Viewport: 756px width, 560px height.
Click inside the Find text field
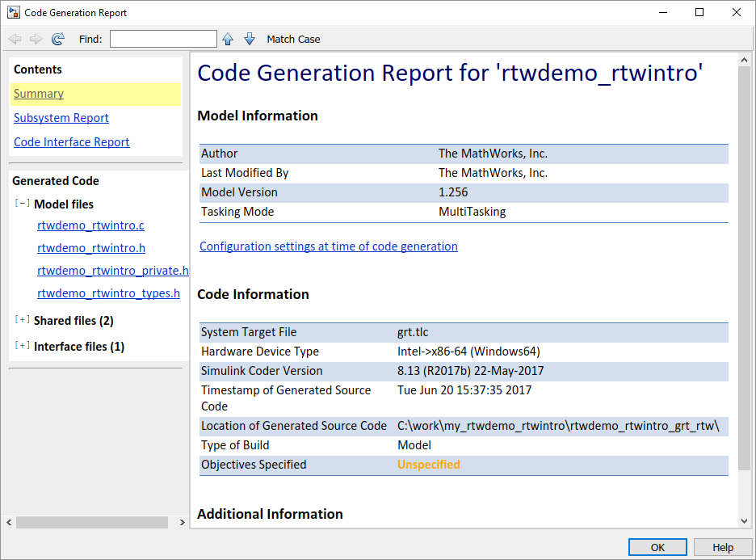[163, 39]
